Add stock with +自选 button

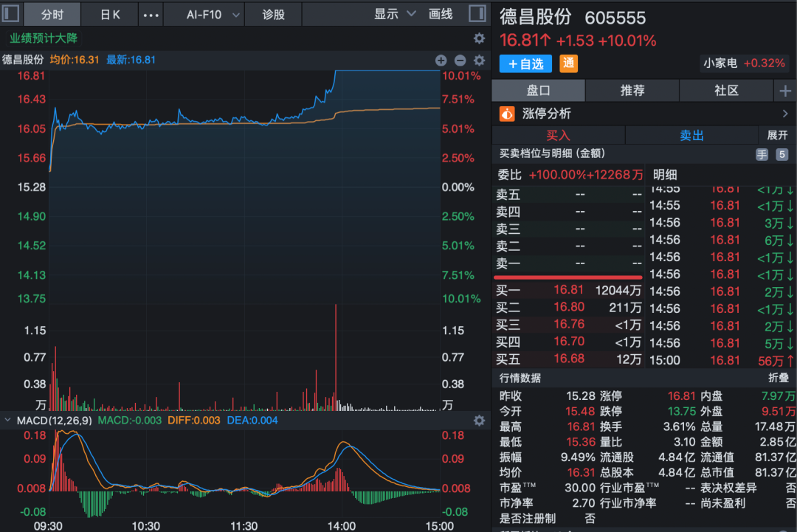coord(525,63)
